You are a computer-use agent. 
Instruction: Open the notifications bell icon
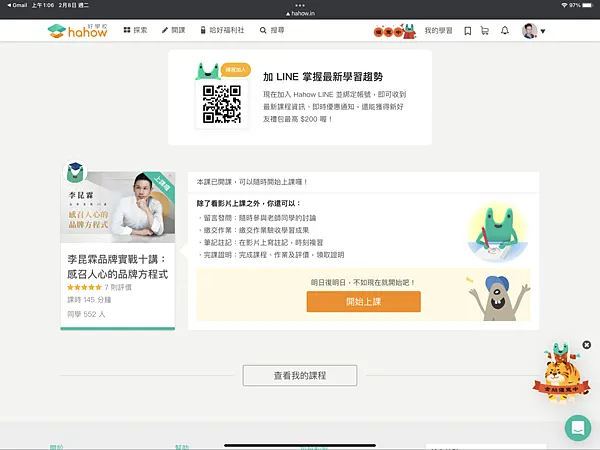[x=505, y=31]
